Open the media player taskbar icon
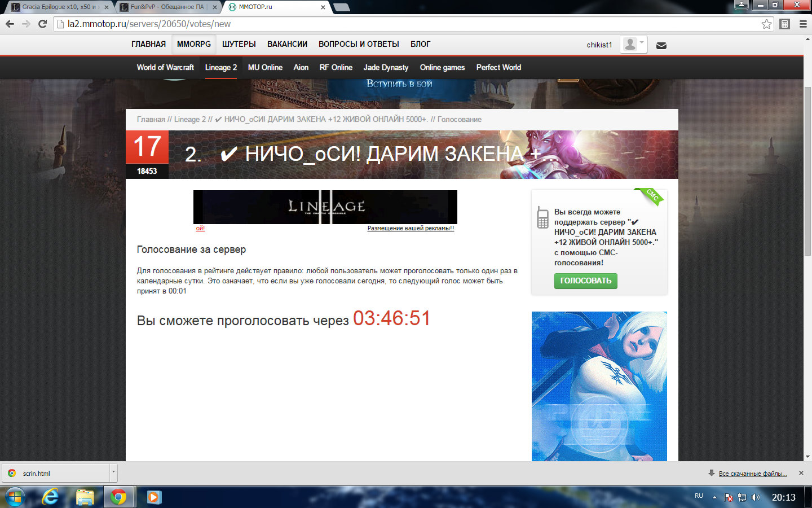Image resolution: width=812 pixels, height=508 pixels. (x=153, y=497)
